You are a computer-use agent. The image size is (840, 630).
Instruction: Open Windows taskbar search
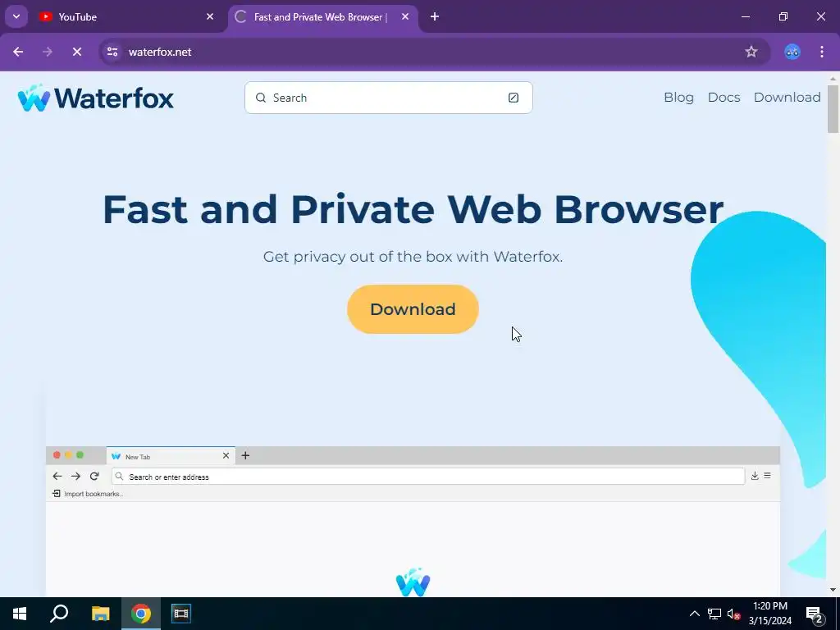tap(59, 614)
